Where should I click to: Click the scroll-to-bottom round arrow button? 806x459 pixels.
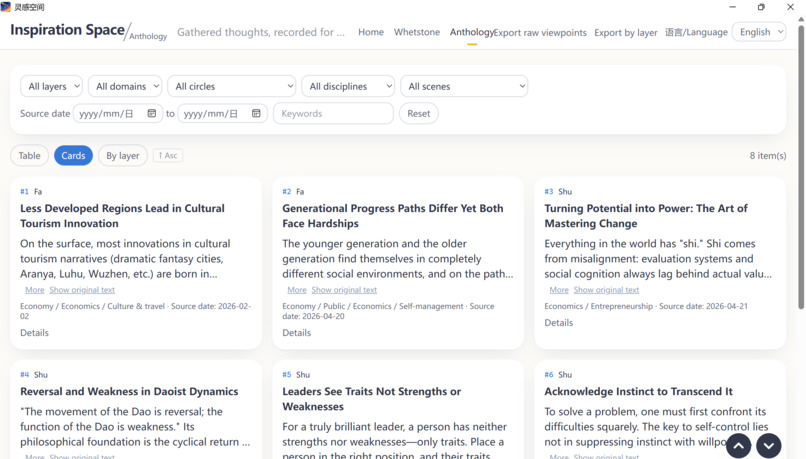click(x=769, y=446)
